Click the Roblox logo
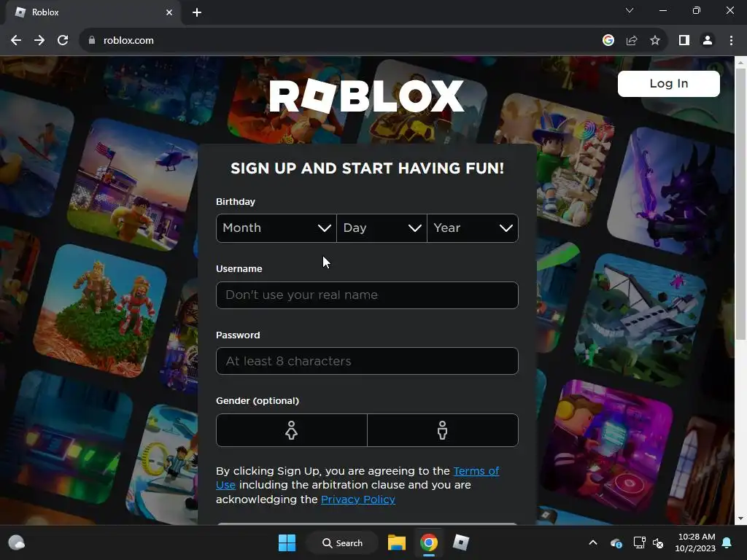Image resolution: width=747 pixels, height=560 pixels. [x=366, y=96]
